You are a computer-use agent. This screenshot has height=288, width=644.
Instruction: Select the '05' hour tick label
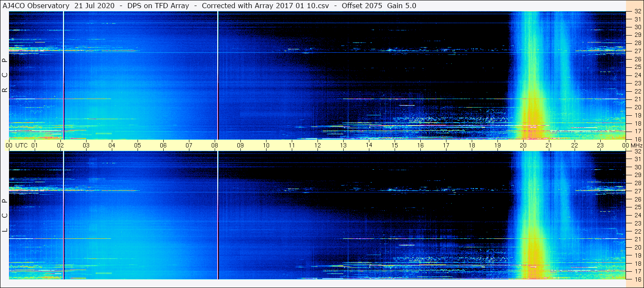coord(138,145)
